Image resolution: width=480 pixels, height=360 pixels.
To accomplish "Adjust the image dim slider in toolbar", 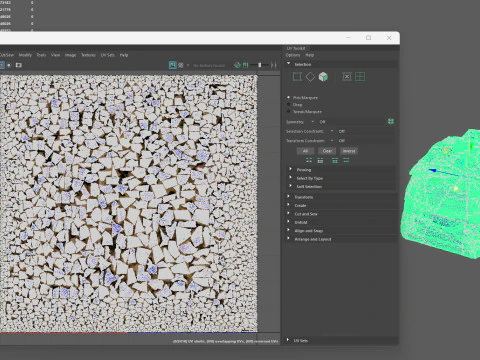I will click(x=260, y=65).
